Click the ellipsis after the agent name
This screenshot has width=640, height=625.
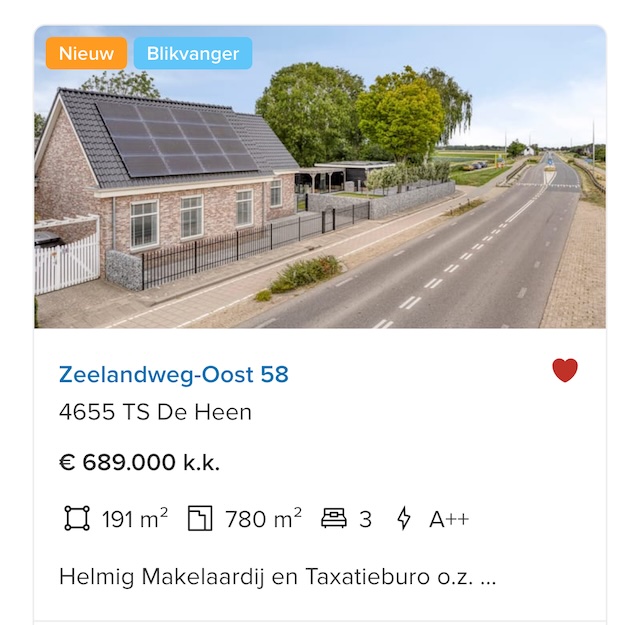tap(488, 577)
